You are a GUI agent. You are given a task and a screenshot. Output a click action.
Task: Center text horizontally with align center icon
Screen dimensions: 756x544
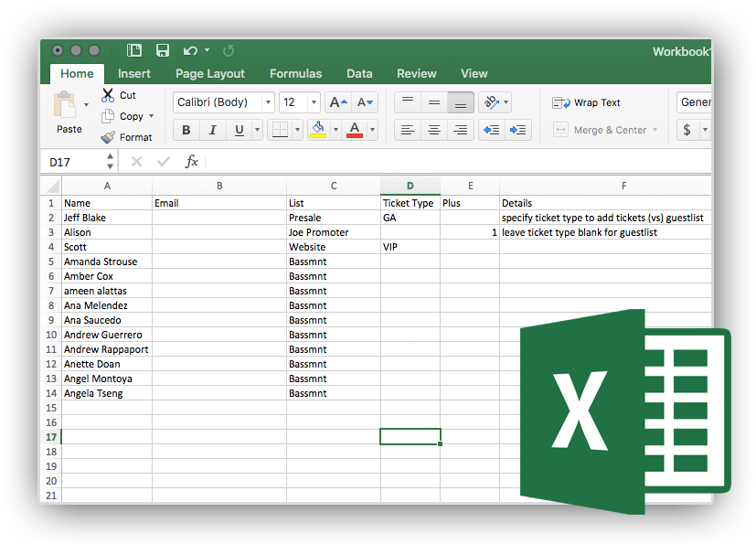(434, 130)
